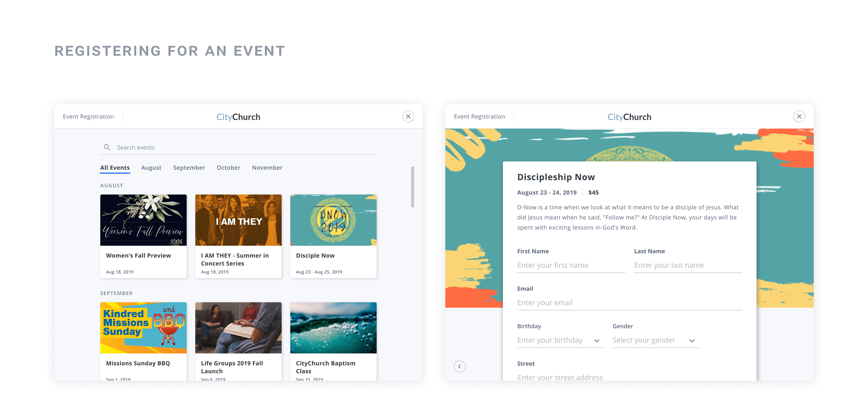
Task: Click CityChurch logo in left panel
Action: pyautogui.click(x=238, y=117)
